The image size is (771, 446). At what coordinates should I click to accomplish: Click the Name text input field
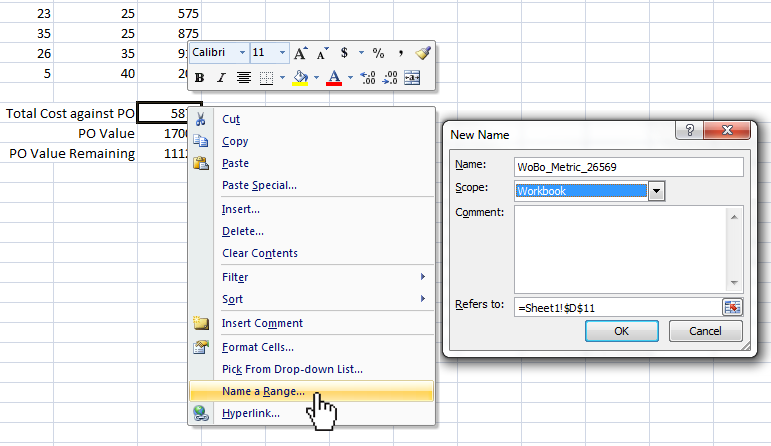tap(628, 166)
